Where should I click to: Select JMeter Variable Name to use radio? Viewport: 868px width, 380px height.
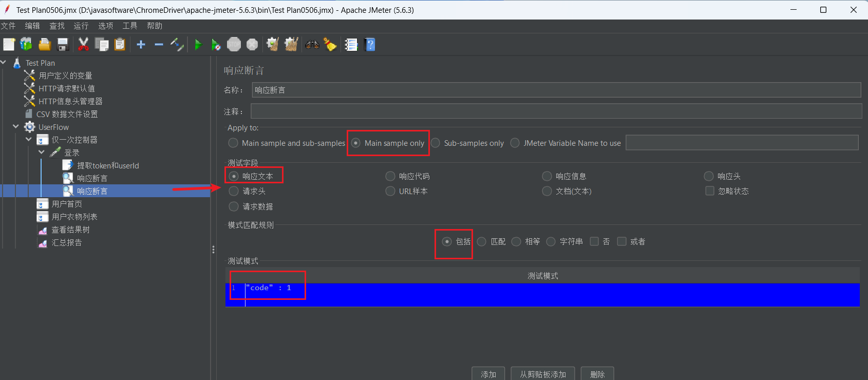point(515,143)
